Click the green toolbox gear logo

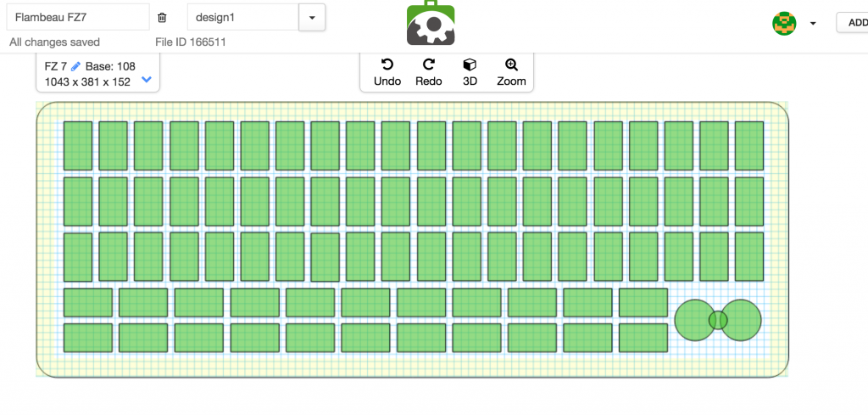(431, 24)
